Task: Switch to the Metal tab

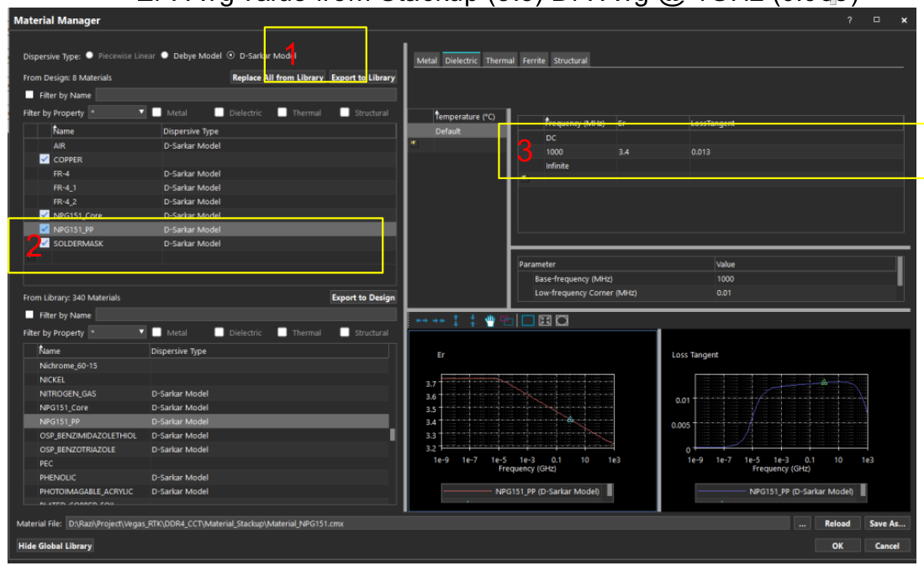Action: pyautogui.click(x=426, y=60)
